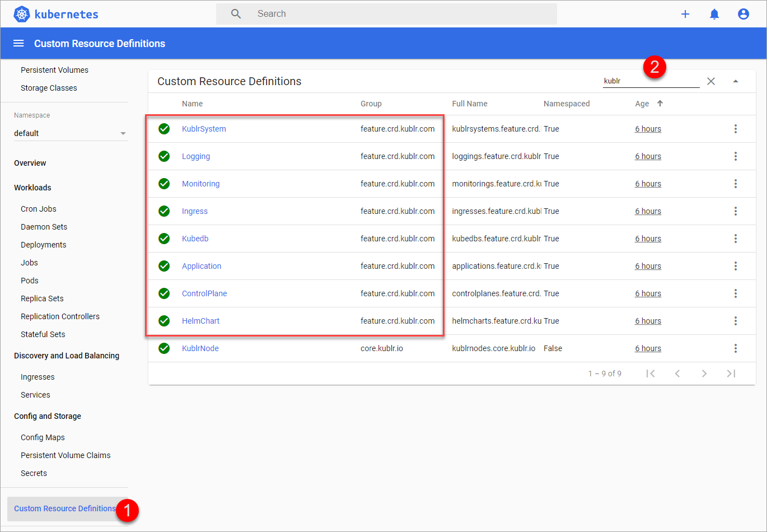The width and height of the screenshot is (767, 532).
Task: Open Services in sidebar
Action: [x=35, y=395]
